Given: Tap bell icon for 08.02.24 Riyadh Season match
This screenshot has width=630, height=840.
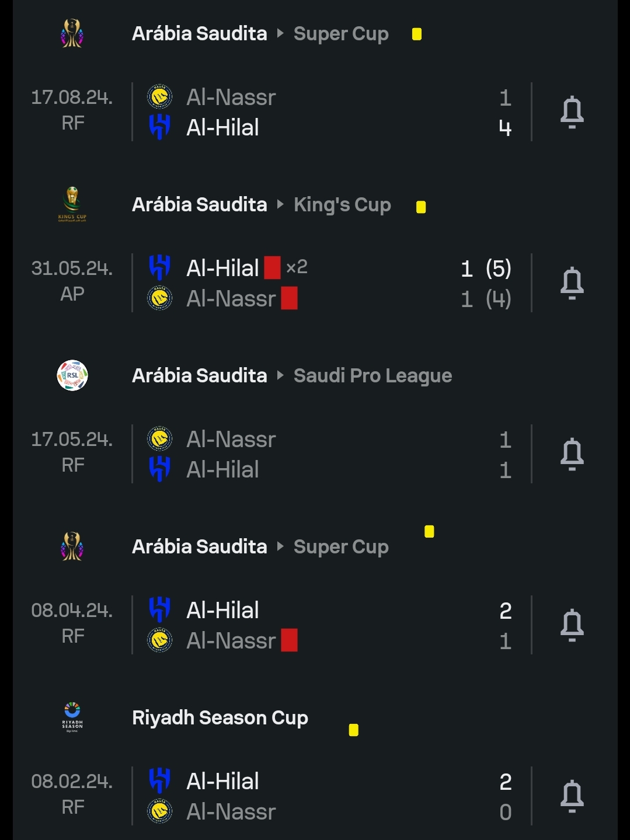Looking at the screenshot, I should point(572,796).
